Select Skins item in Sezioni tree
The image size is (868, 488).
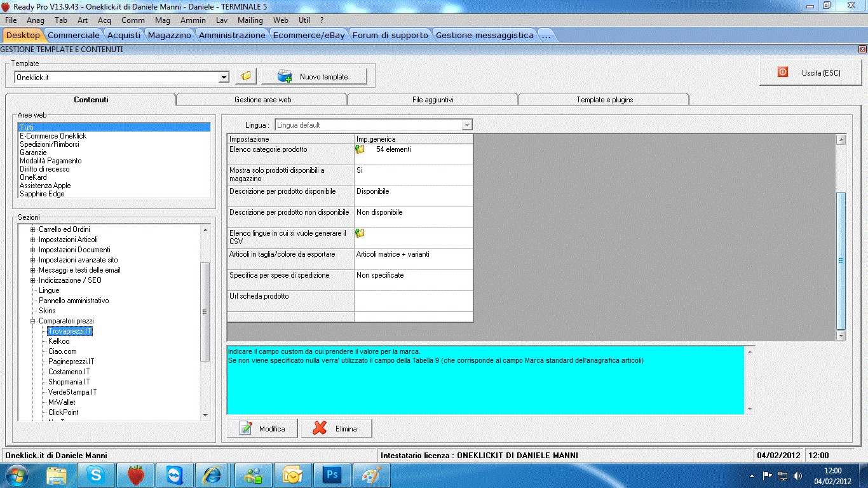[x=47, y=311]
